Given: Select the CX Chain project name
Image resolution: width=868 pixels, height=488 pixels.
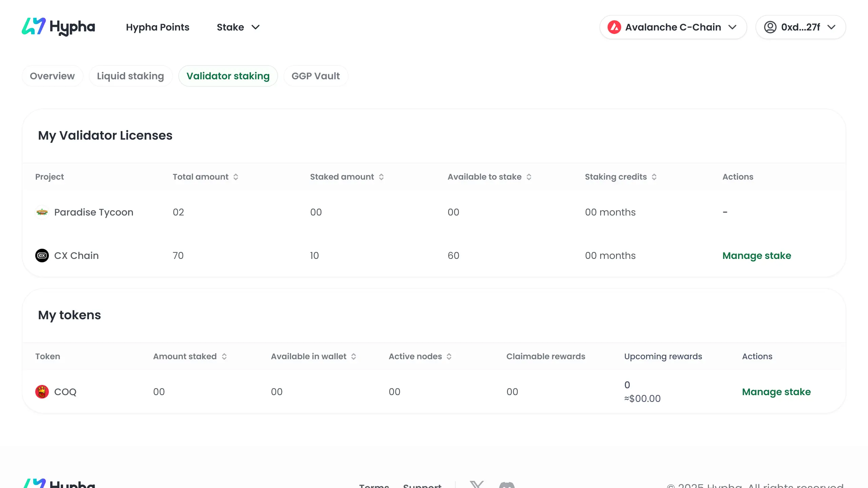Looking at the screenshot, I should pos(77,256).
